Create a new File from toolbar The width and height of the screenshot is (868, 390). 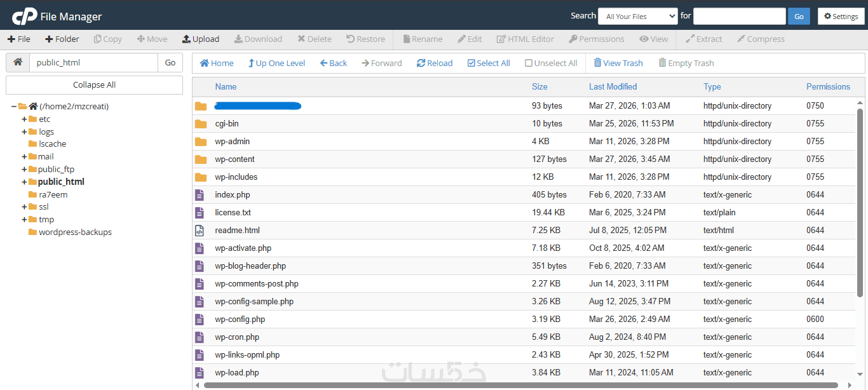click(19, 39)
